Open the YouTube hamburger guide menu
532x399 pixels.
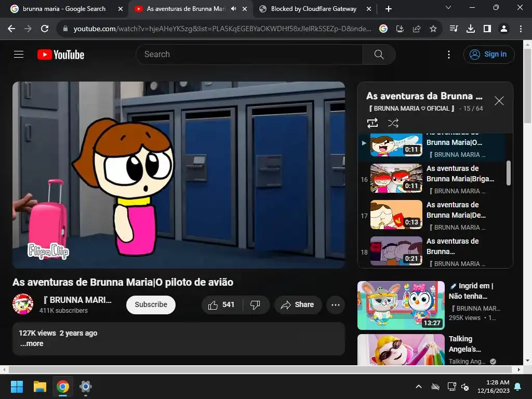[x=19, y=54]
